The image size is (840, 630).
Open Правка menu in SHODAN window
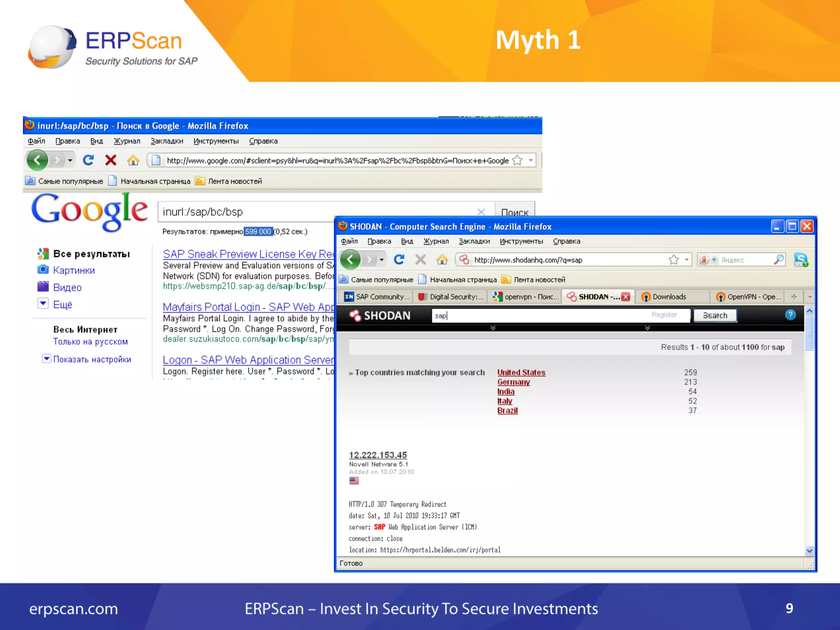point(379,241)
